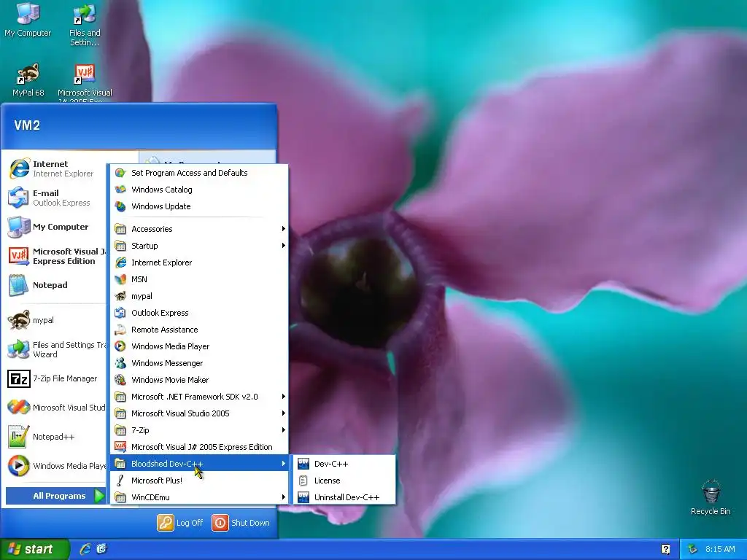The image size is (747, 560).
Task: Select Microsoft Visual J# desktop shortcut
Action: point(85,83)
